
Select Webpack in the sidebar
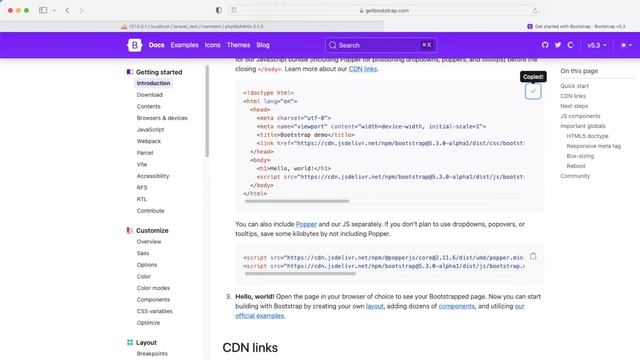click(149, 141)
